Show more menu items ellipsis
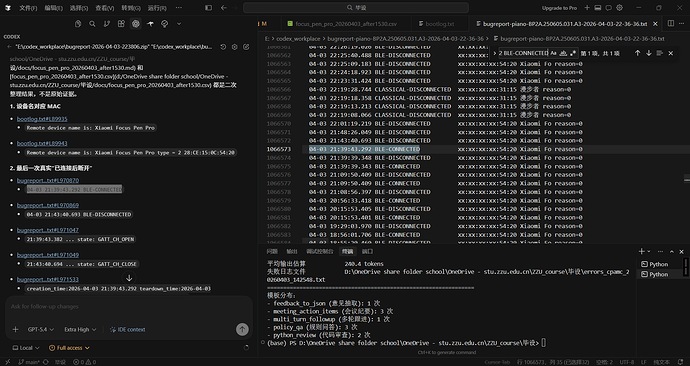The image size is (690, 366). (x=179, y=7)
